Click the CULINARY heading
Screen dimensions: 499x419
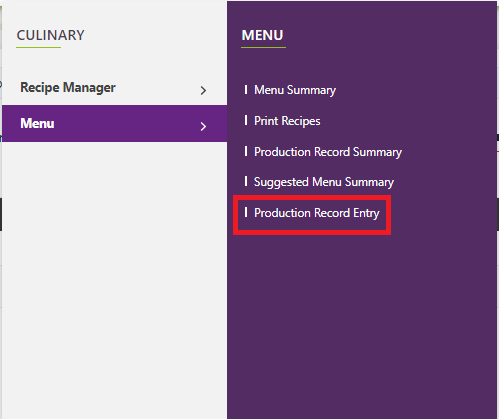[x=50, y=35]
